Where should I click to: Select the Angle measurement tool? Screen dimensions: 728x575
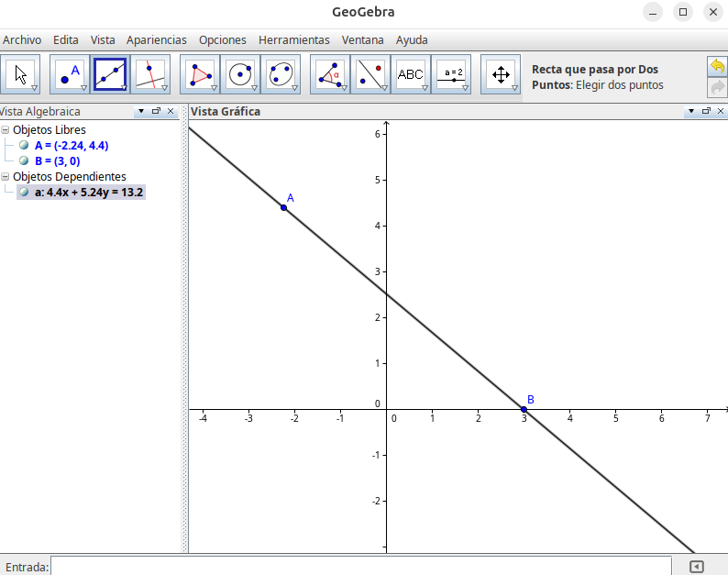(x=330, y=74)
